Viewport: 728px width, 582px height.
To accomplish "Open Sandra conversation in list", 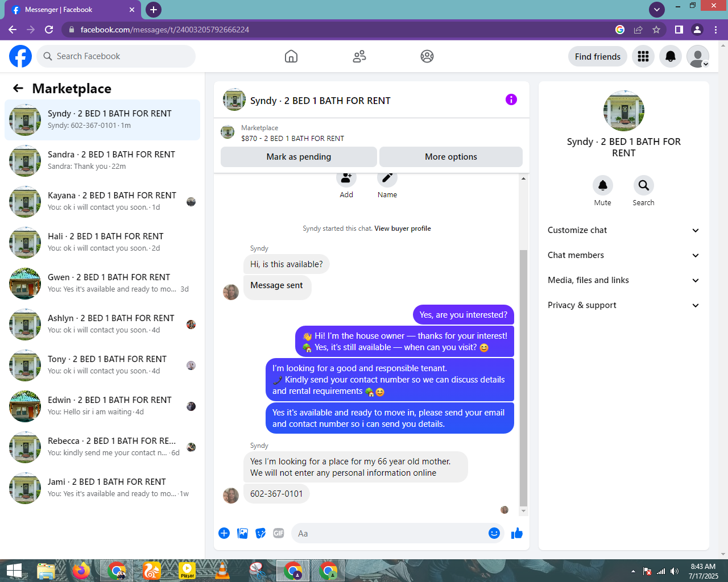I will pos(102,161).
